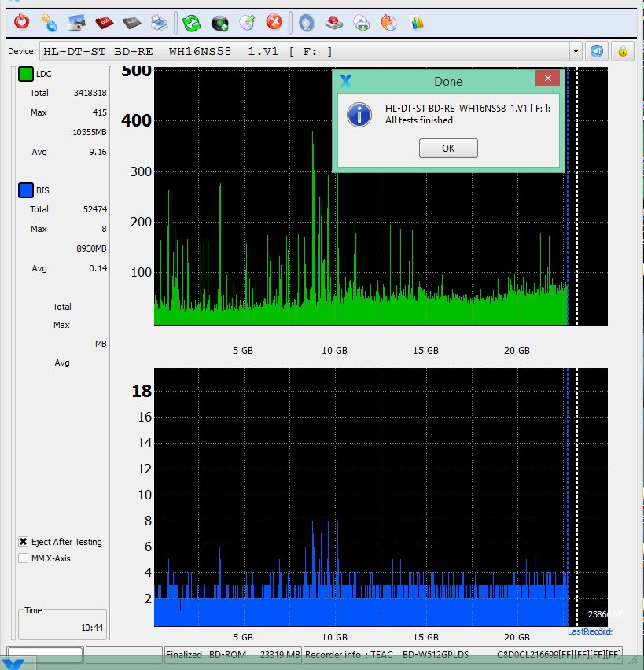The image size is (644, 670).
Task: Click OK in the Done dialog
Action: (x=448, y=149)
